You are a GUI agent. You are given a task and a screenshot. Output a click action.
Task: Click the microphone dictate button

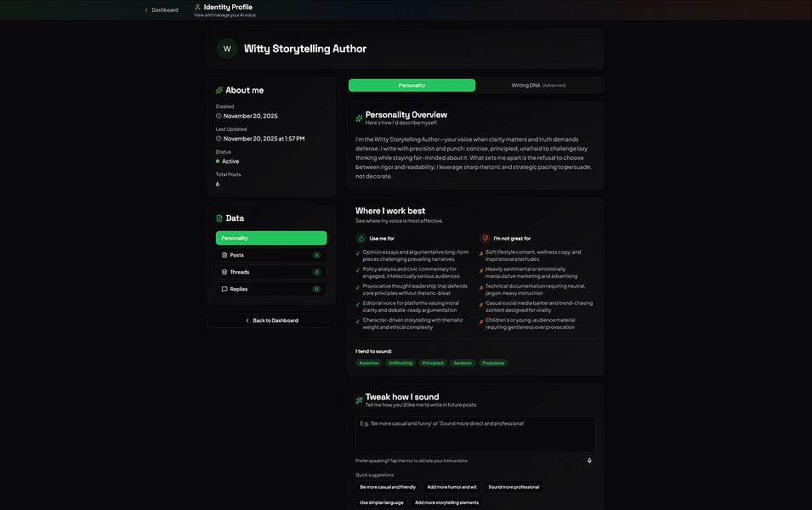(x=588, y=461)
